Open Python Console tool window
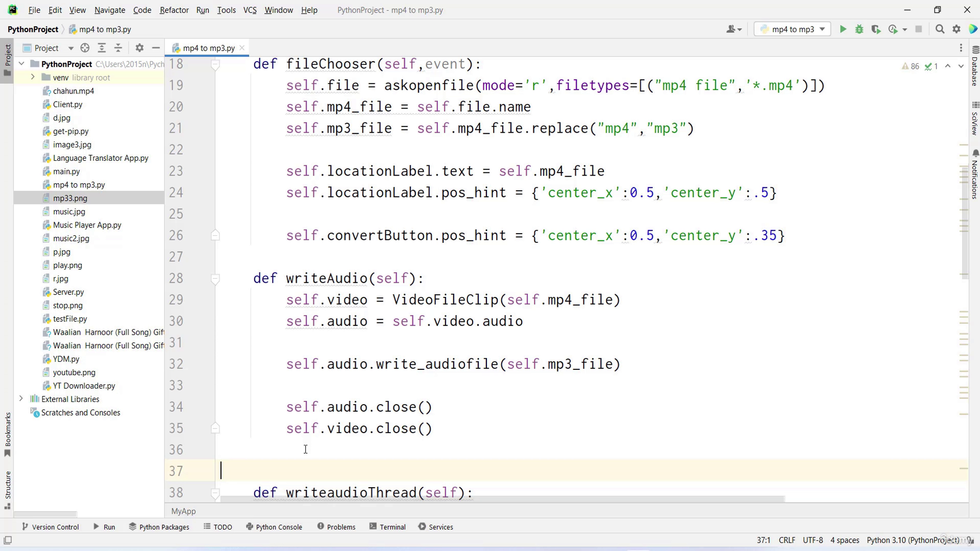 point(274,527)
